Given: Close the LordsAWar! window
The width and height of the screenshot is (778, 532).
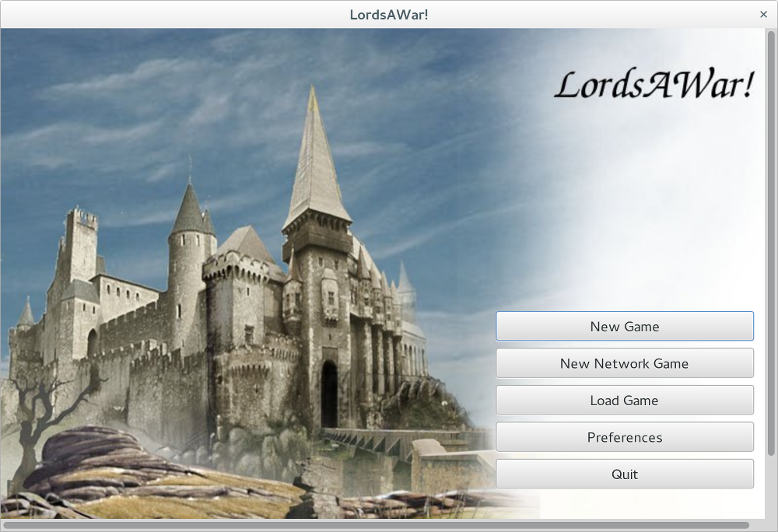Looking at the screenshot, I should [x=764, y=14].
